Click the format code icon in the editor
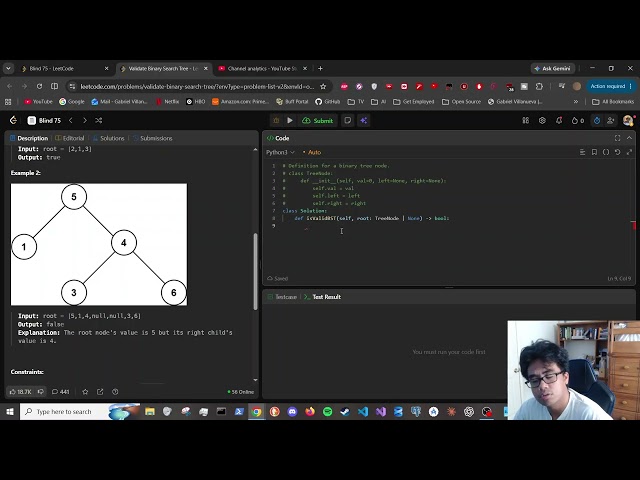 [x=582, y=152]
